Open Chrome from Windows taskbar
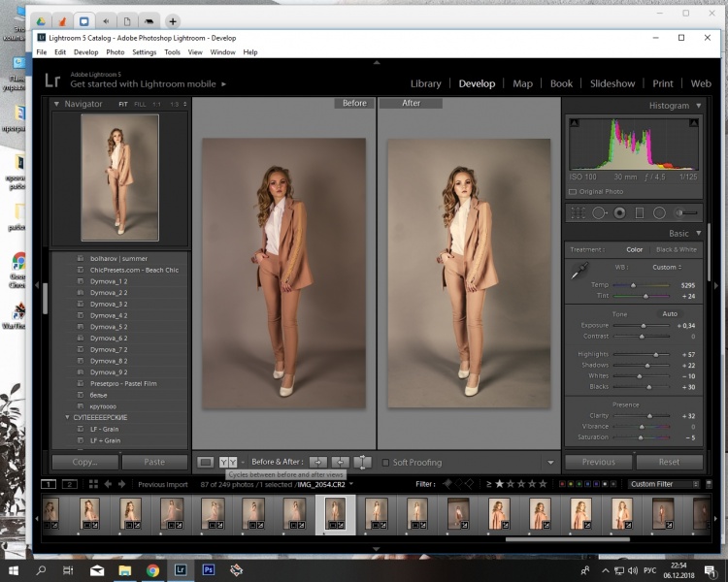728x582 pixels. tap(152, 570)
